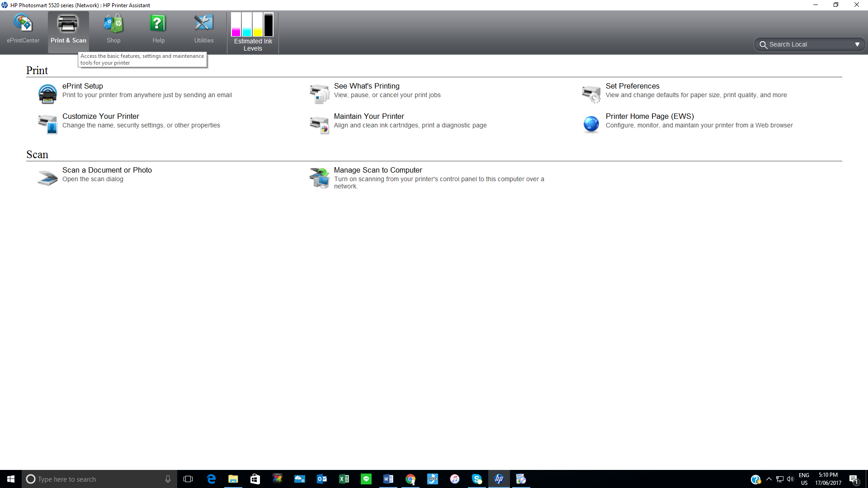Open the Utilities tools icon
Image resolution: width=868 pixels, height=488 pixels.
(203, 23)
